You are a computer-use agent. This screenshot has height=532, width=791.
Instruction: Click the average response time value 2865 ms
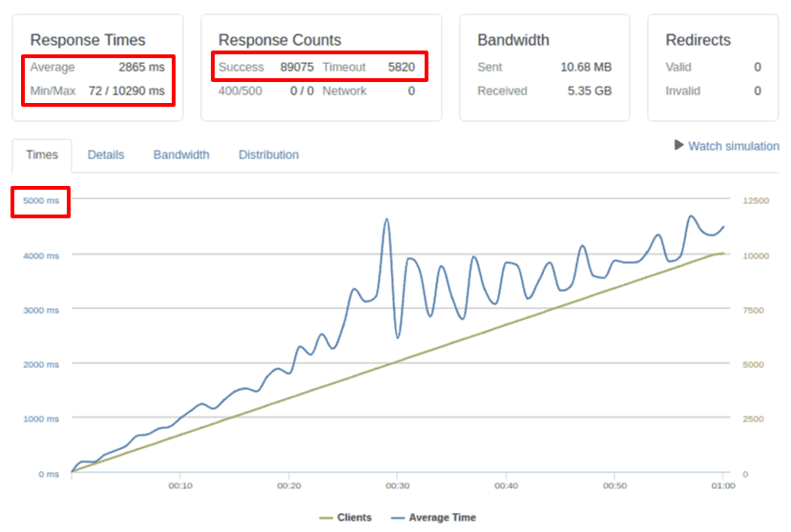141,68
